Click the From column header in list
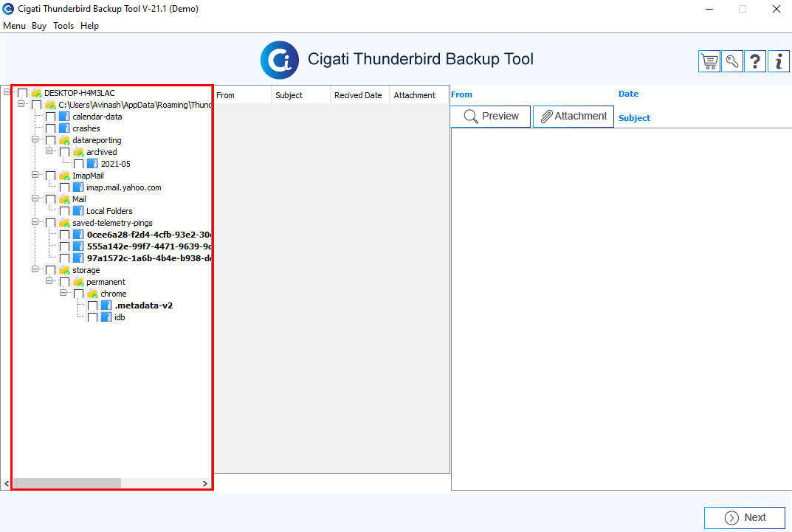 (242, 95)
